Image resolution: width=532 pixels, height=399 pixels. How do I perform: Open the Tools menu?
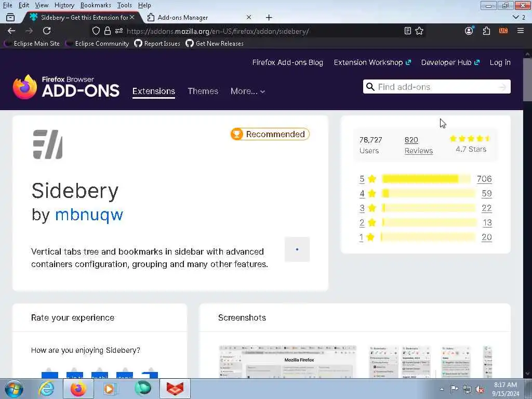[x=124, y=5]
